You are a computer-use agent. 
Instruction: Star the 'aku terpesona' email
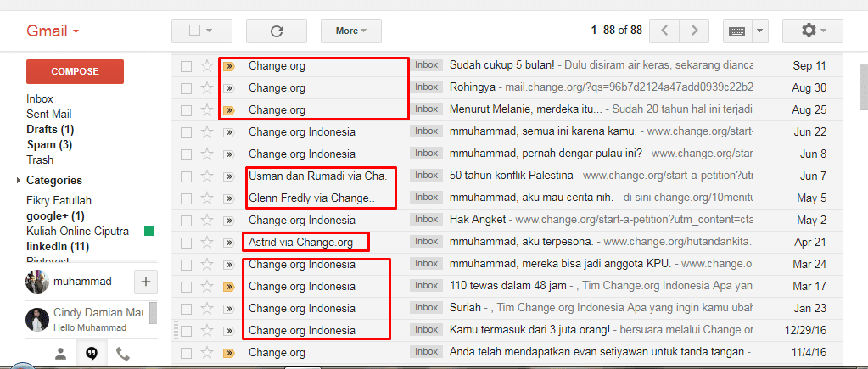(206, 243)
